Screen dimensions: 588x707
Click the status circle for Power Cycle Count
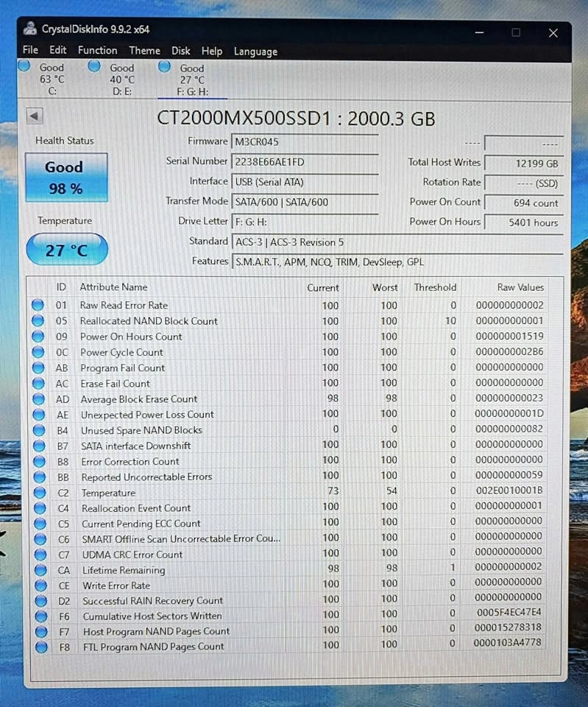coord(38,352)
